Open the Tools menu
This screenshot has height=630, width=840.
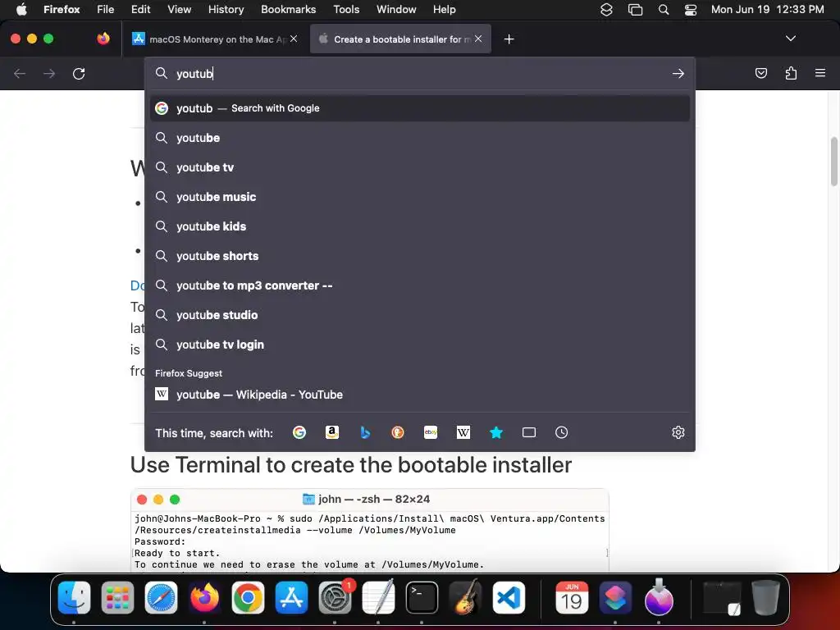pyautogui.click(x=346, y=10)
